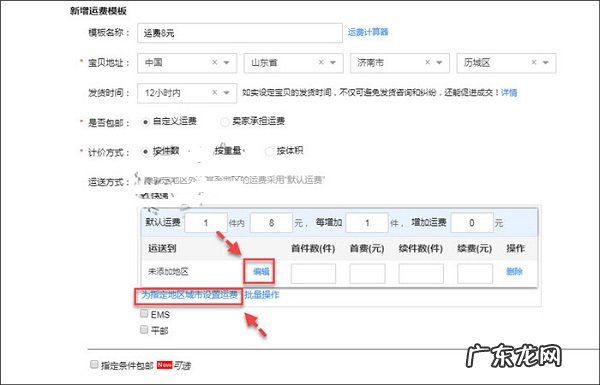
Task: Tick the 指定条件包邮 checkbox
Action: coord(94,364)
